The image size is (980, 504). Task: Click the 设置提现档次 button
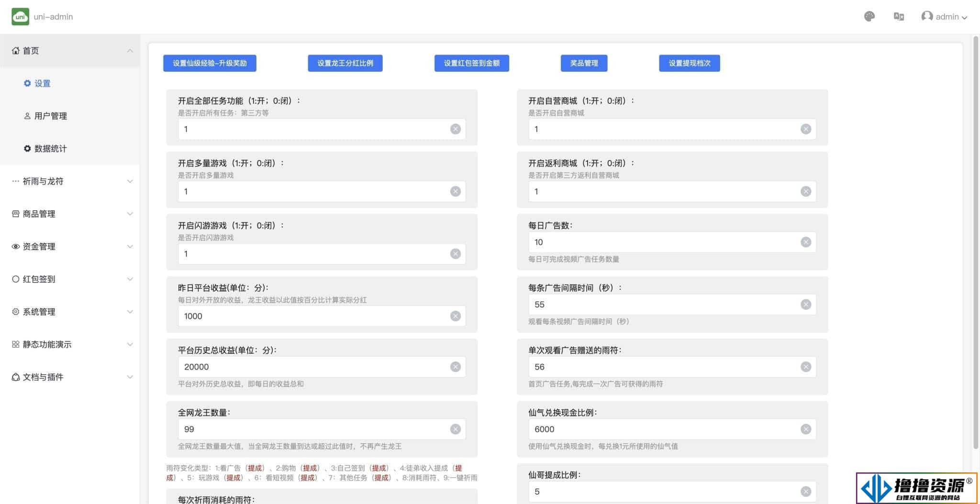(689, 63)
